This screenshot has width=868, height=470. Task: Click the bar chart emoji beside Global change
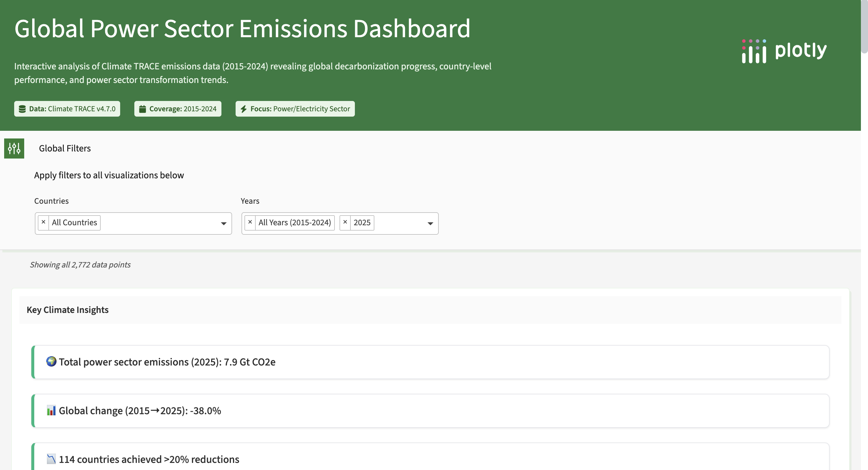[51, 410]
